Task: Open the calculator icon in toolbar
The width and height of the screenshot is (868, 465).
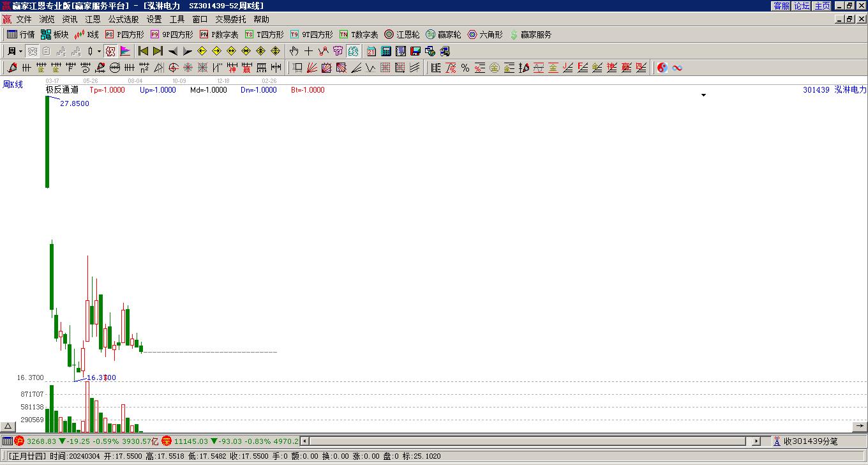Action: click(x=386, y=51)
